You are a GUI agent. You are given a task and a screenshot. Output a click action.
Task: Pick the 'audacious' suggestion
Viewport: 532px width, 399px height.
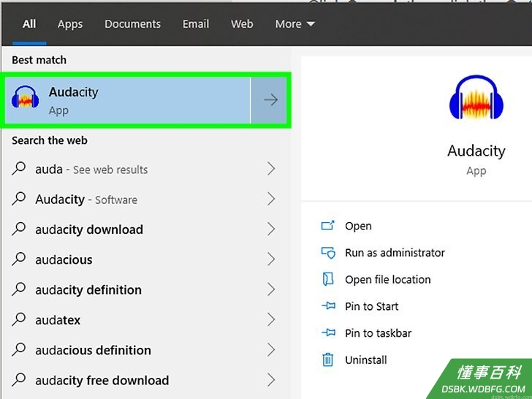coord(143,259)
